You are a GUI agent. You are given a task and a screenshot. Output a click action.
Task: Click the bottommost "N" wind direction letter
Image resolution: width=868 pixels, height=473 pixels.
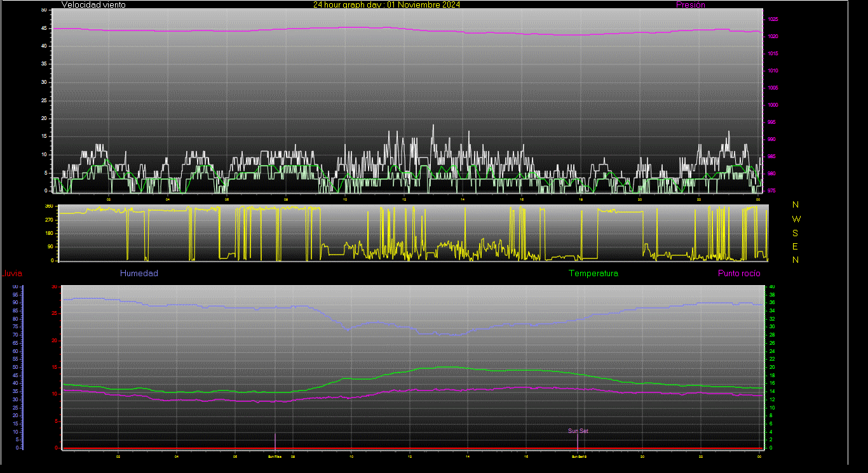[x=796, y=260]
